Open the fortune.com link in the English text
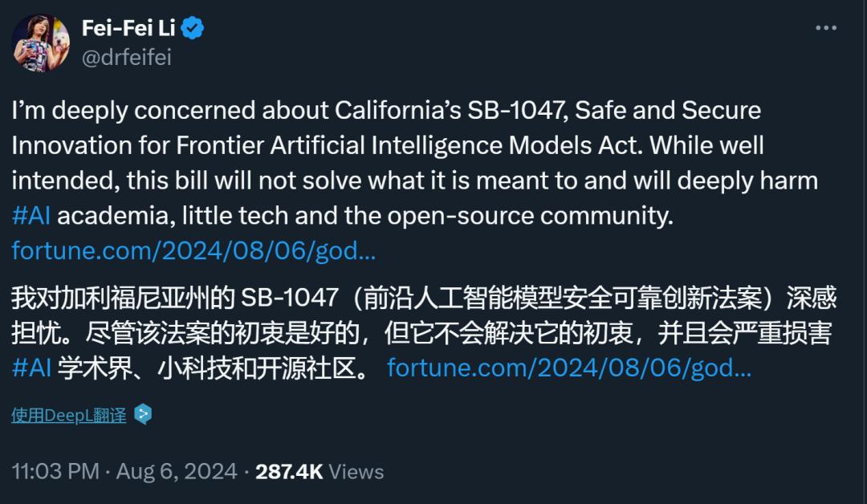The image size is (867, 504). 193,251
